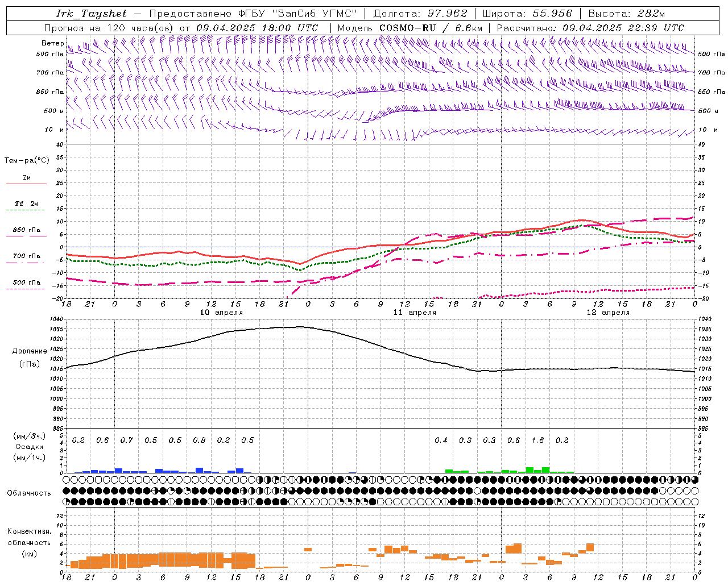The width and height of the screenshot is (728, 582).
Task: Click the (мм/3ч.) precipitation unit label
Action: [x=29, y=436]
